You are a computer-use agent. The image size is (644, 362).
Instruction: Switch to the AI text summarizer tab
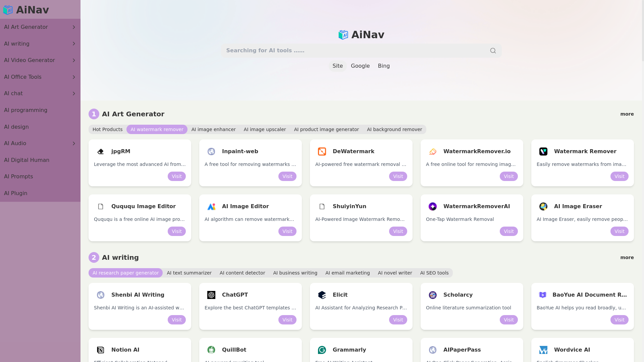[x=189, y=273]
